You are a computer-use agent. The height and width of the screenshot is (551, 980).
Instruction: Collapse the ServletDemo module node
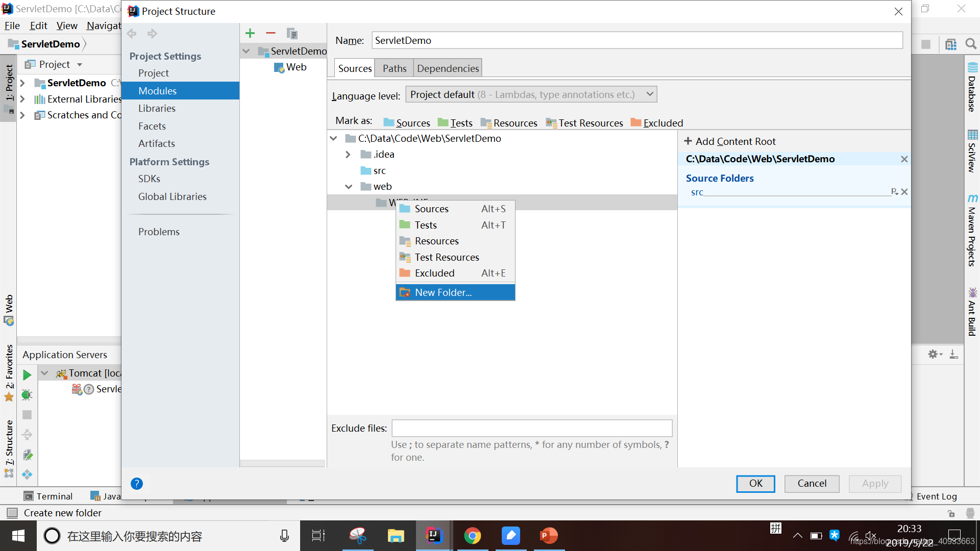[247, 51]
